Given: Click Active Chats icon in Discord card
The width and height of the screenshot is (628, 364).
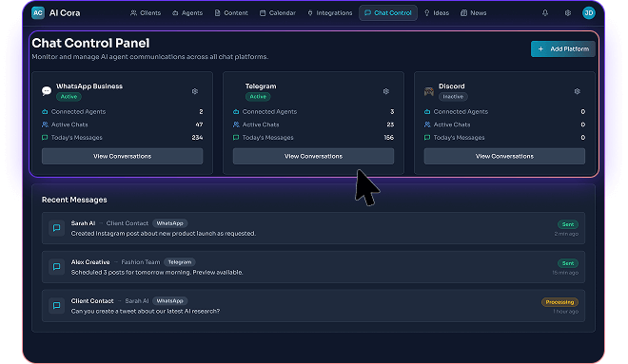Looking at the screenshot, I should point(427,125).
